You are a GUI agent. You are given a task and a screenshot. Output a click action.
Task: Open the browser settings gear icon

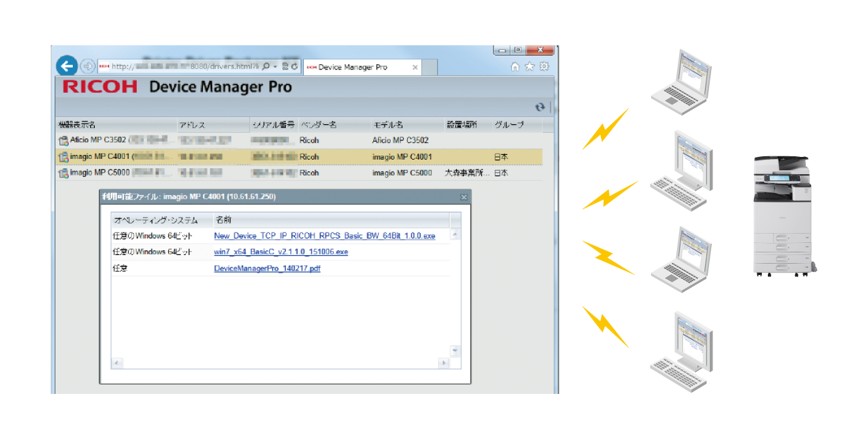tap(544, 66)
